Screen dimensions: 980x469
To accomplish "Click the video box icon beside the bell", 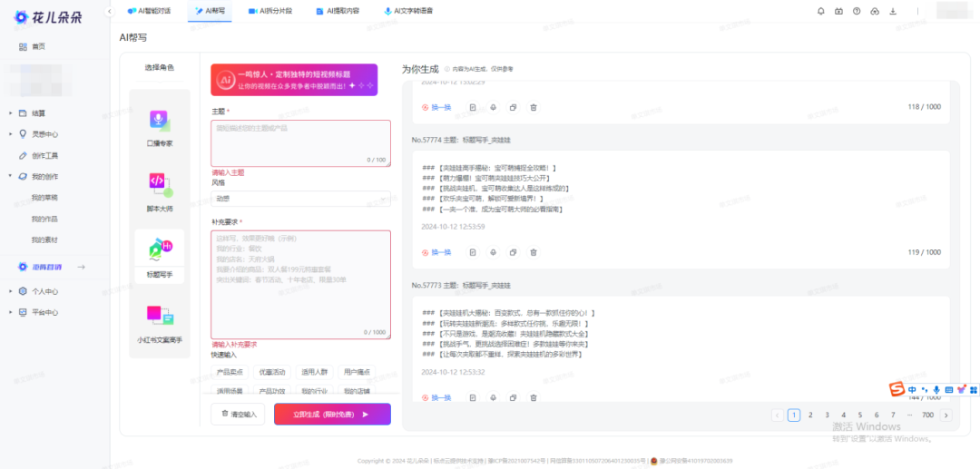I will (x=838, y=11).
